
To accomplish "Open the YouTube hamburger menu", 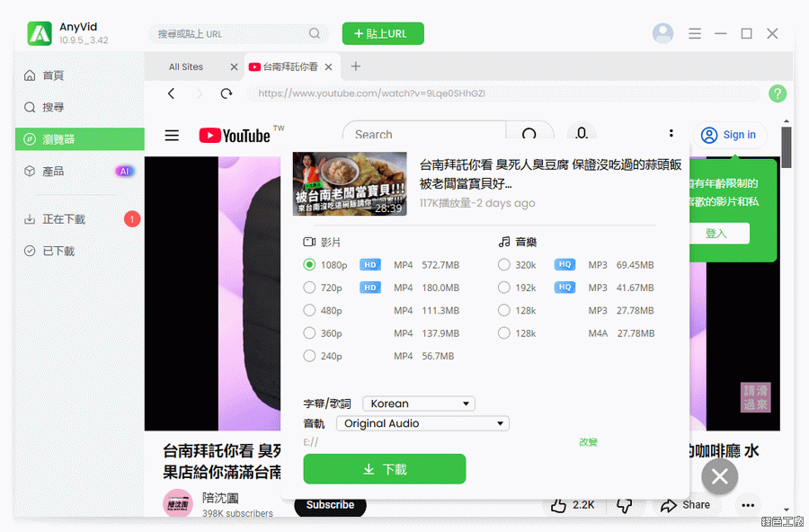I will tap(172, 136).
